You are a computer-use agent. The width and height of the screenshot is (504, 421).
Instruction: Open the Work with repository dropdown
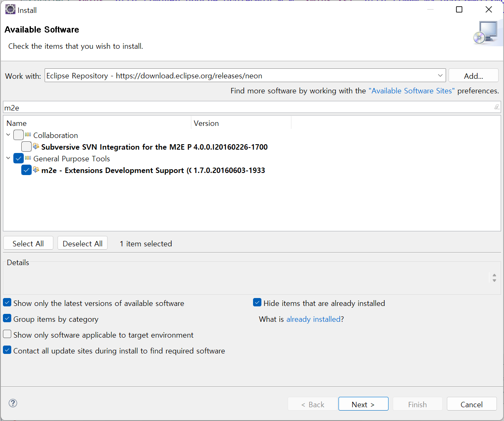pyautogui.click(x=440, y=75)
